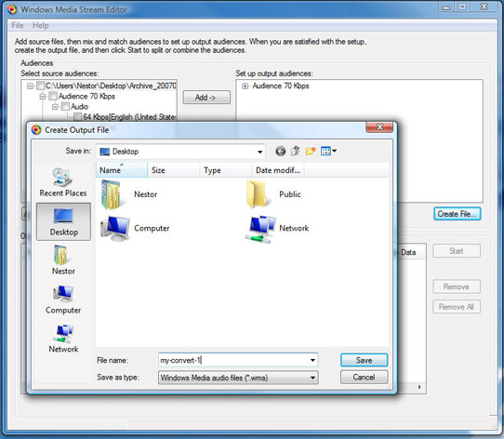504x439 pixels.
Task: Select Network item in file list
Action: coord(277,229)
